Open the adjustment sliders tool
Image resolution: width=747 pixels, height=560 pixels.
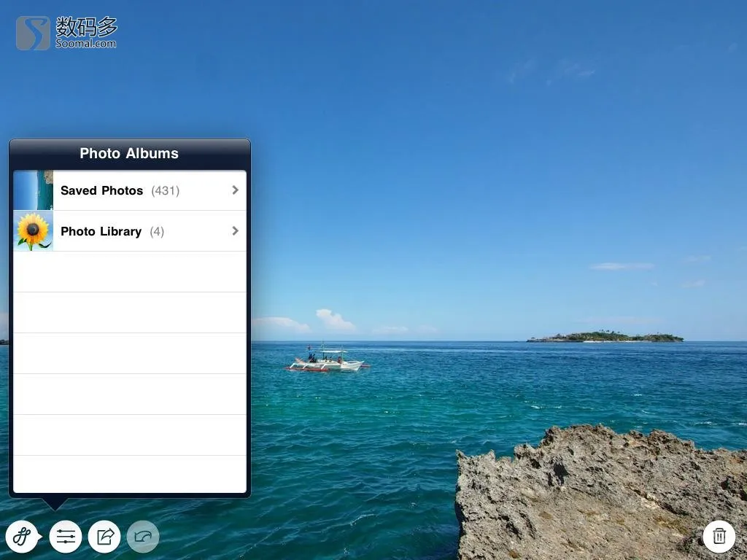coord(66,537)
